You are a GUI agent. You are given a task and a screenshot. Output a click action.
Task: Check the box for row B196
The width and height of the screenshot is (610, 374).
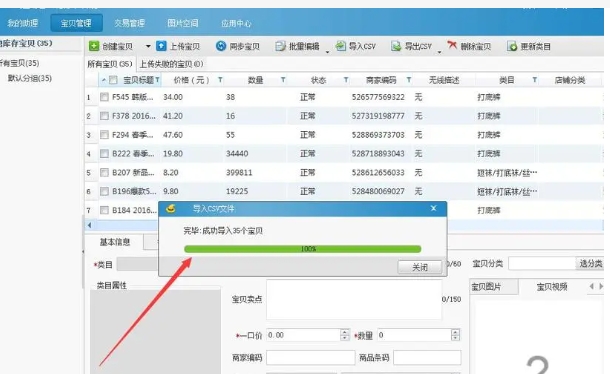coord(104,191)
